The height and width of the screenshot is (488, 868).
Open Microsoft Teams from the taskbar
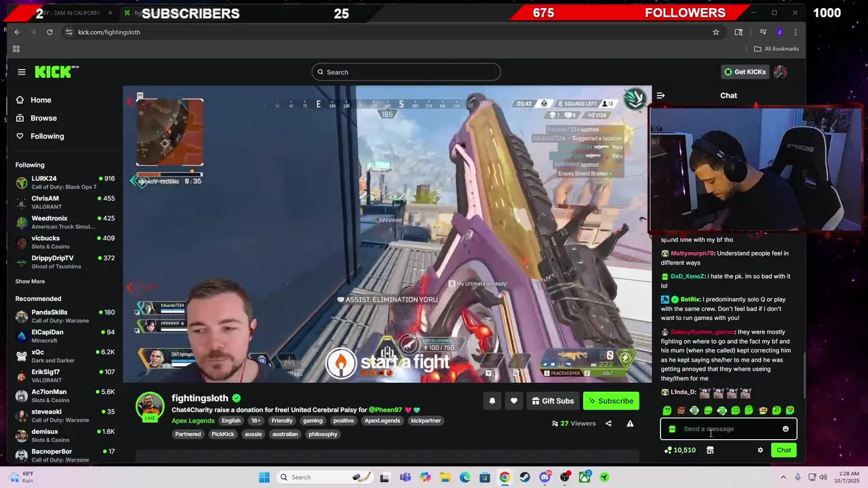pos(406,477)
